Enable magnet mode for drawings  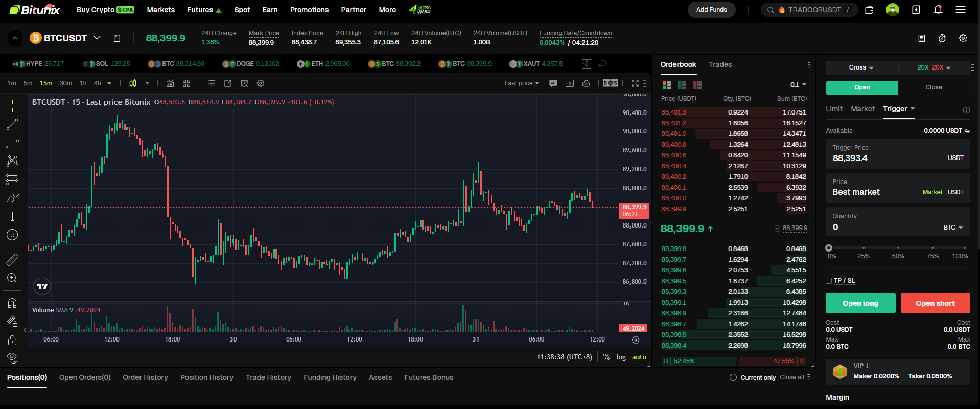12,303
